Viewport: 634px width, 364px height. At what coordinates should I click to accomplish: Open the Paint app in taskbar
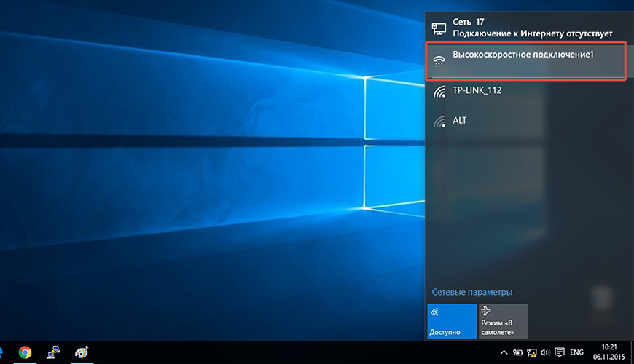pos(82,352)
